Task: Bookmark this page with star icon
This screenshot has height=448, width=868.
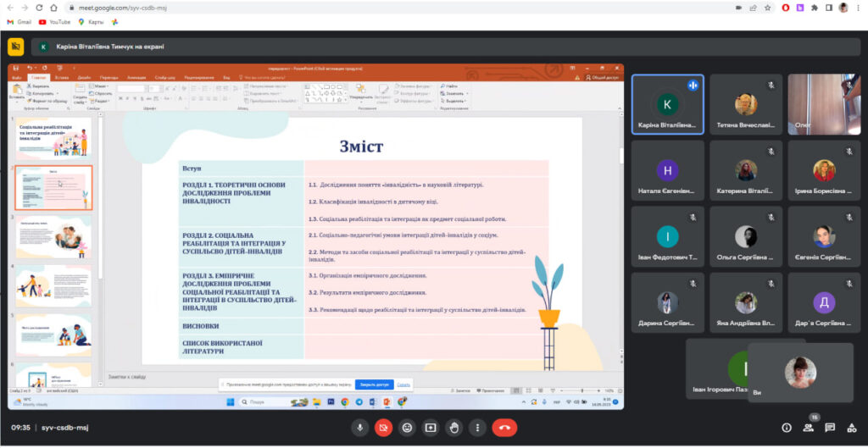Action: 765,8
